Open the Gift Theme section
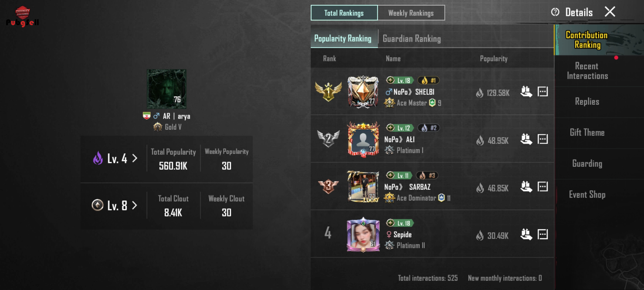The image size is (644, 290). coord(587,132)
